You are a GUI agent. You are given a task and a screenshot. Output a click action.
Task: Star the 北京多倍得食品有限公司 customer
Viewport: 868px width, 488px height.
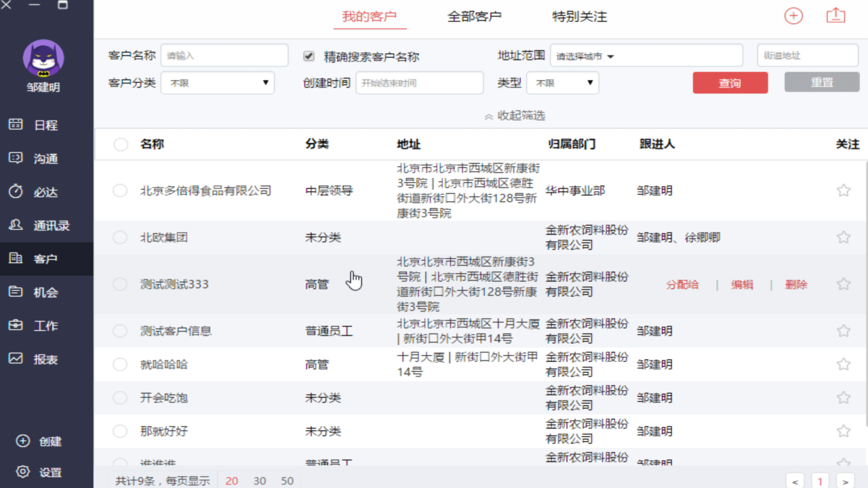843,190
